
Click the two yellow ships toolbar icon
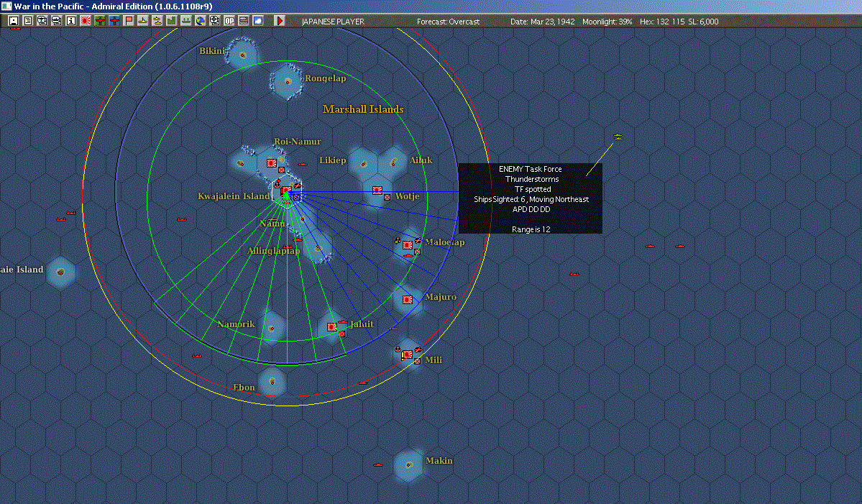(x=157, y=21)
